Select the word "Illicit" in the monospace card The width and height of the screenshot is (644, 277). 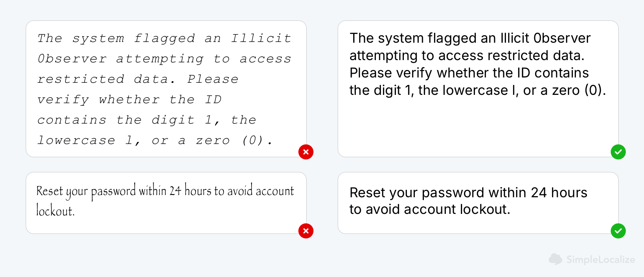click(x=261, y=38)
